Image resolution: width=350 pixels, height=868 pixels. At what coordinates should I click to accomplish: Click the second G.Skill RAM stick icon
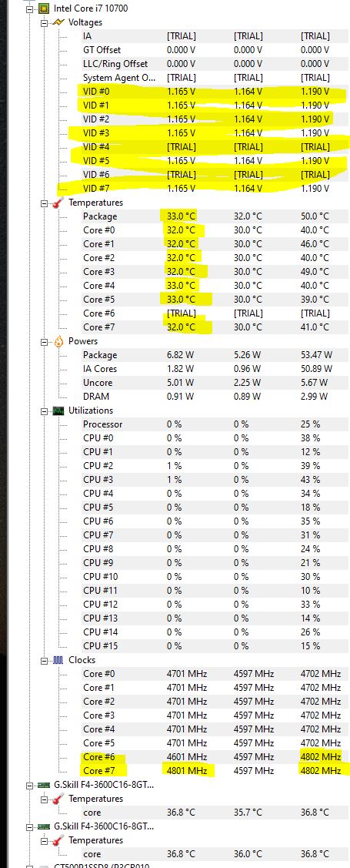[x=44, y=826]
